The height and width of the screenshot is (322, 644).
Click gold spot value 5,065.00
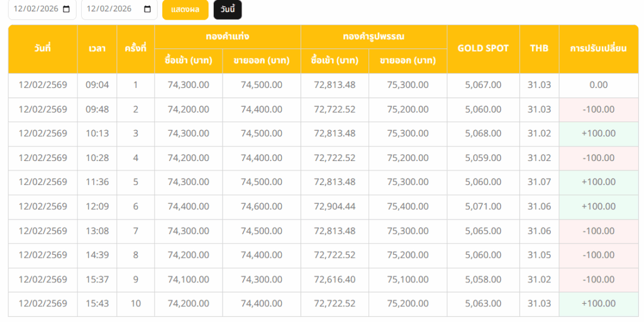coord(483,231)
